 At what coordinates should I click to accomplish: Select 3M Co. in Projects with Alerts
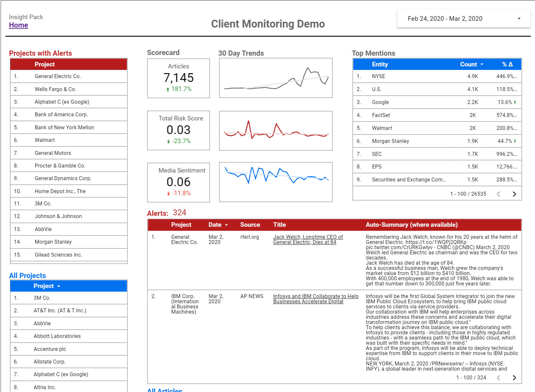pos(69,204)
